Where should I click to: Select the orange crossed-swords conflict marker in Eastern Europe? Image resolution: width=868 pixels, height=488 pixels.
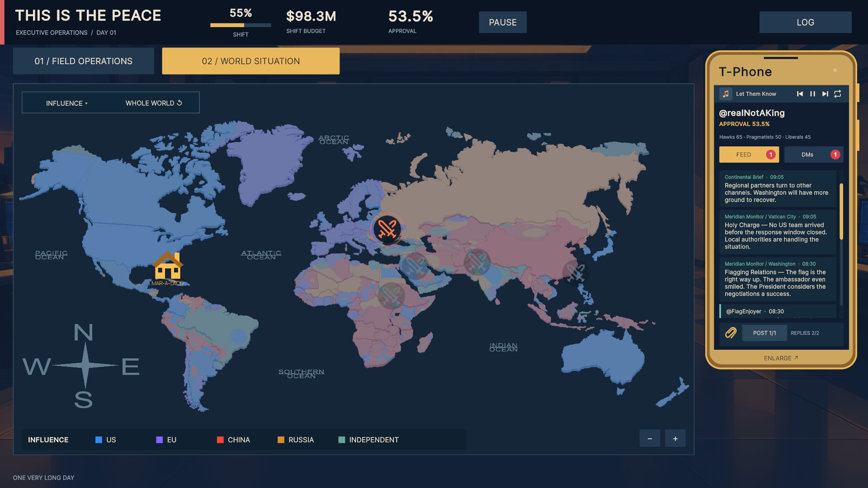click(x=387, y=229)
